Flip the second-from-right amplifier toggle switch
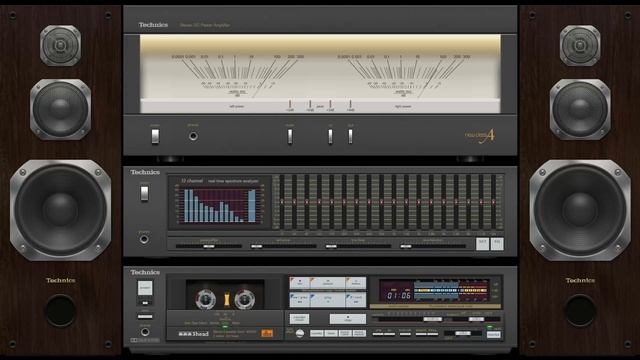The height and width of the screenshot is (360, 640). pyautogui.click(x=330, y=136)
